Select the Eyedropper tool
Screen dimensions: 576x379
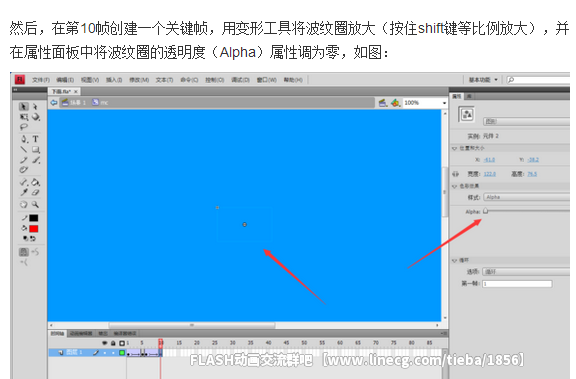tap(24, 192)
